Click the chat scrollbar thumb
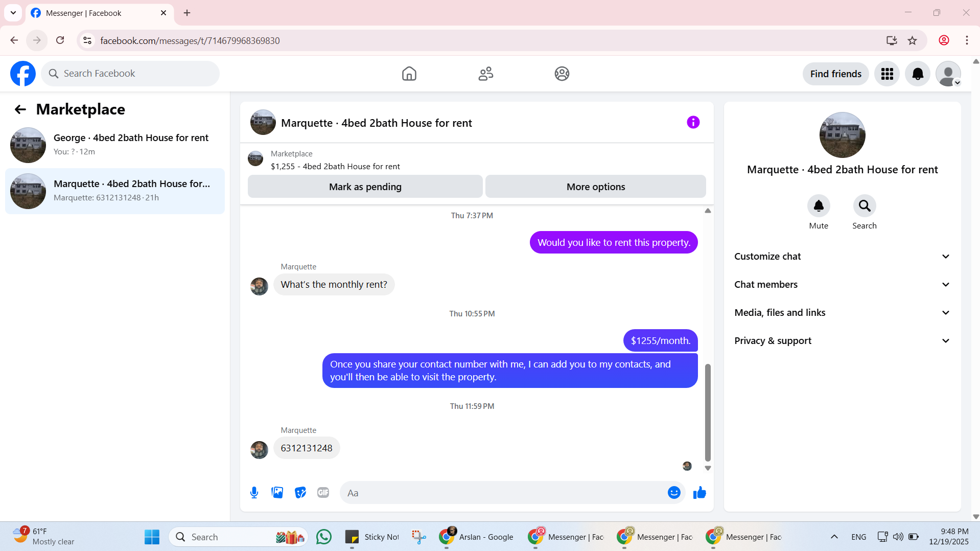 tap(708, 412)
